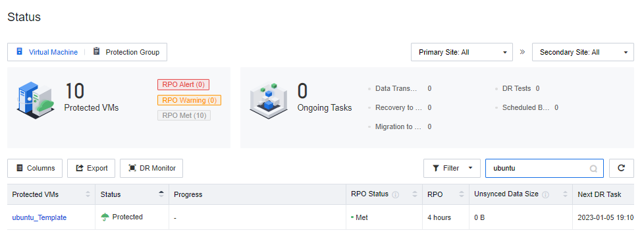Expand the Filter dropdown
Viewport: 644px width, 249px height.
[452, 168]
